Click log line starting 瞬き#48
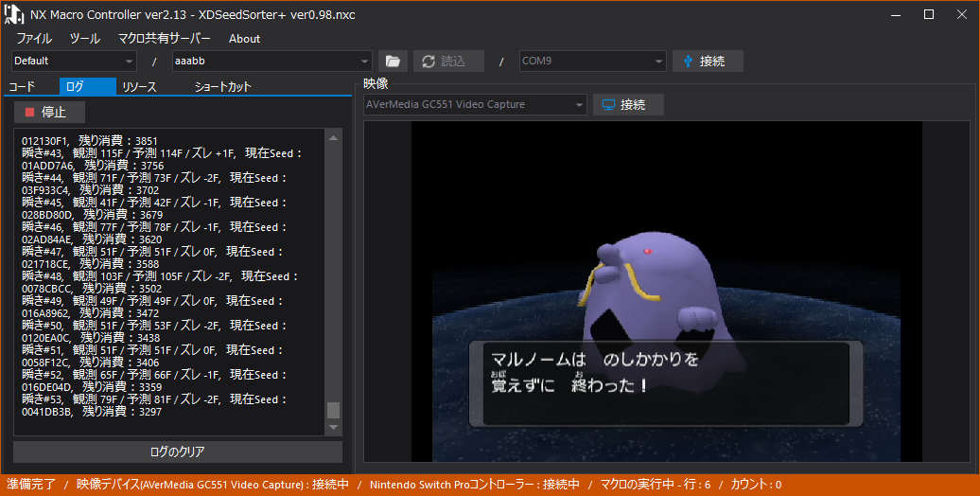 pyautogui.click(x=160, y=276)
